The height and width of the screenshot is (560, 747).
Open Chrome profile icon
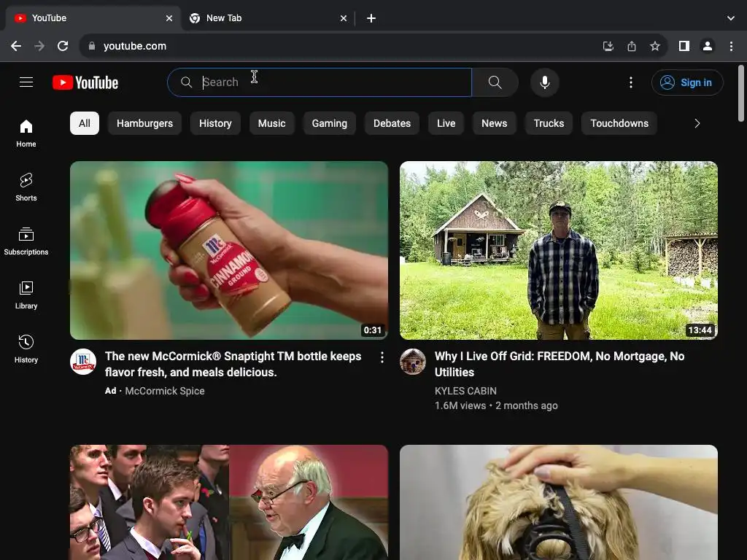(x=708, y=46)
